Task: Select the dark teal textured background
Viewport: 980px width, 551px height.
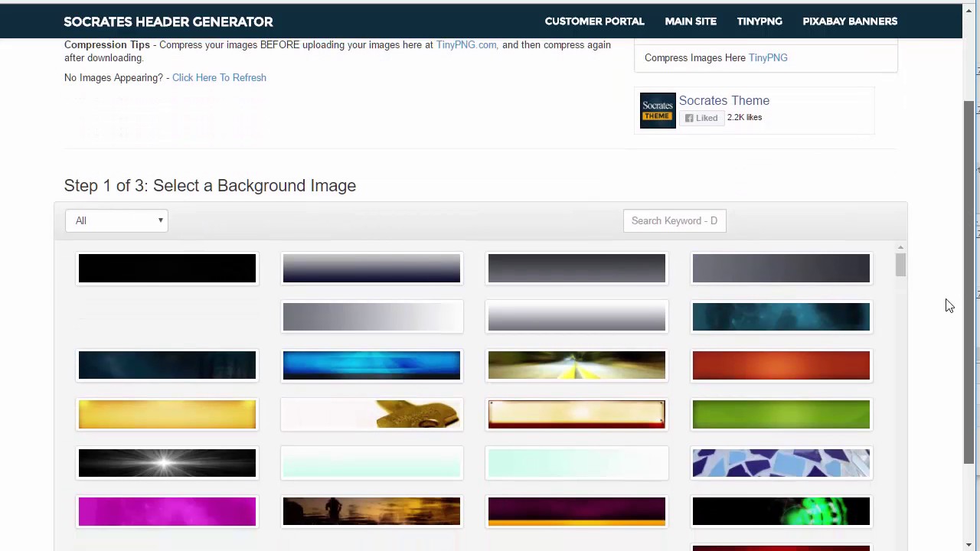Action: click(781, 317)
